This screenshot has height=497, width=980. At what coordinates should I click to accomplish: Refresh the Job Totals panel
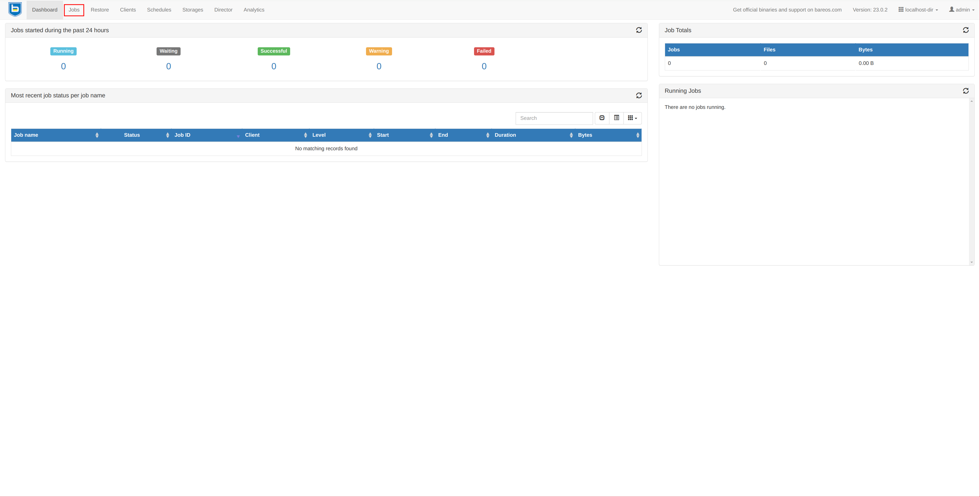[965, 30]
